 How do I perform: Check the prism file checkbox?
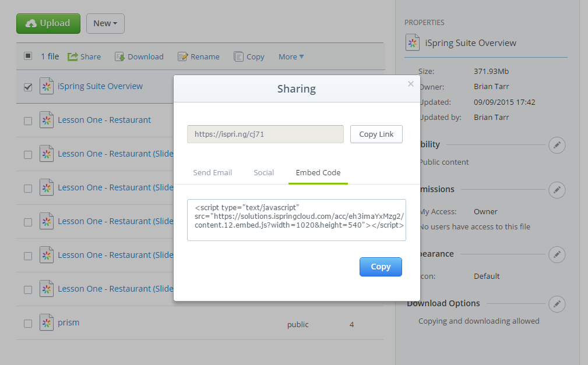(28, 324)
